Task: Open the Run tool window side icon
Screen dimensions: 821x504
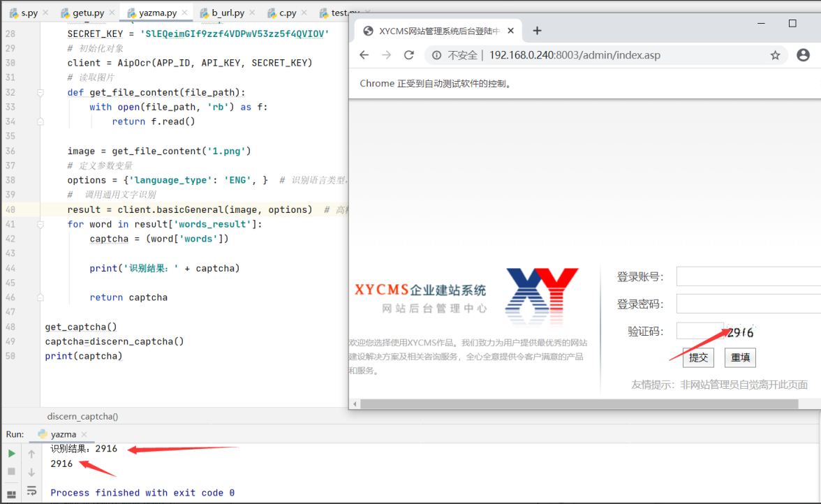Action: coord(11,494)
